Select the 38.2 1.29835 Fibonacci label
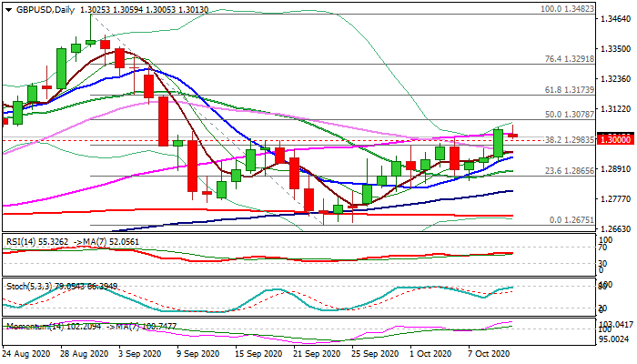Image resolution: width=637 pixels, height=364 pixels. (x=570, y=140)
